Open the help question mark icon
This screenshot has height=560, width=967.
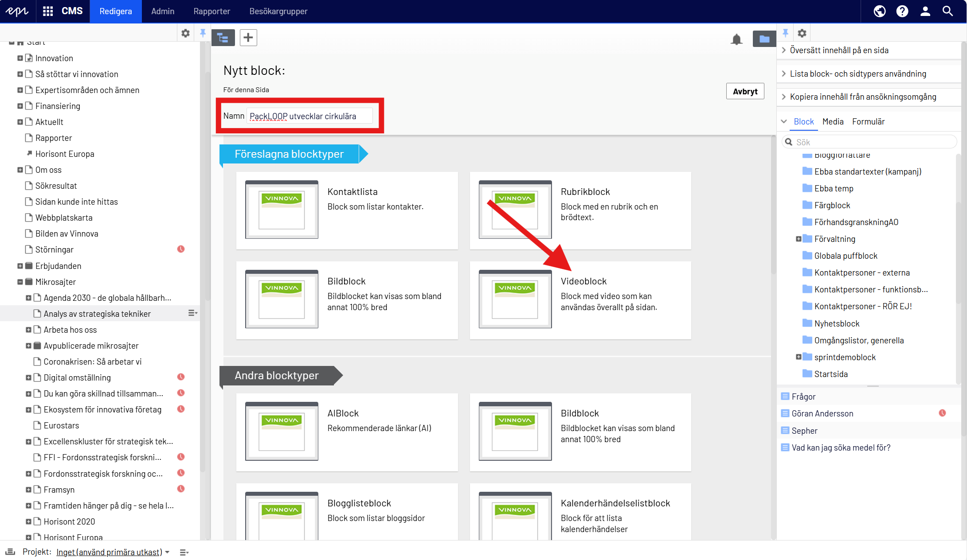tap(902, 11)
